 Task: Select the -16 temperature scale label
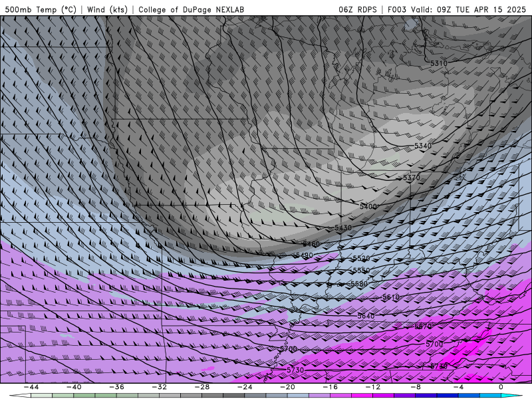coord(330,387)
